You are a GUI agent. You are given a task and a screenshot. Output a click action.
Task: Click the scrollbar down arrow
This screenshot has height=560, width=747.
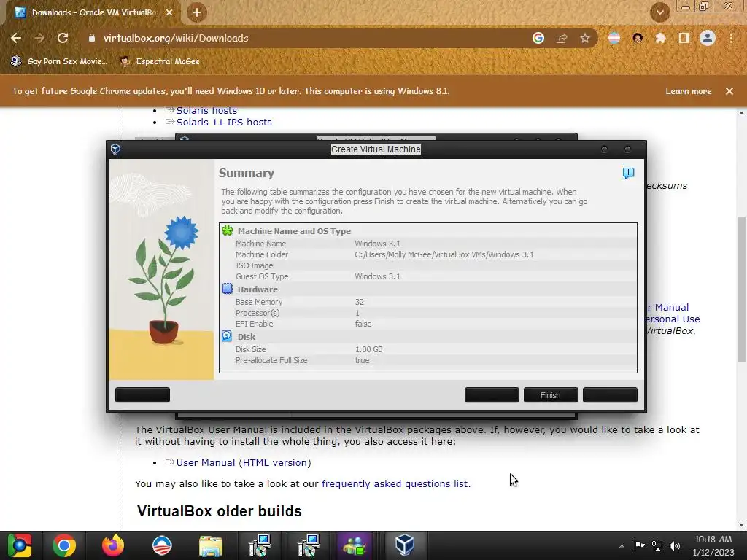[x=741, y=525]
